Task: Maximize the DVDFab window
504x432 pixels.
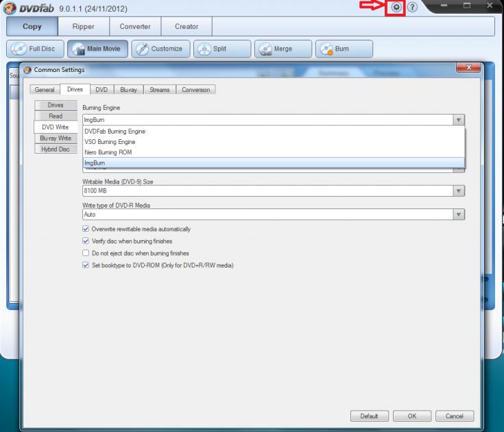Action: (467, 5)
